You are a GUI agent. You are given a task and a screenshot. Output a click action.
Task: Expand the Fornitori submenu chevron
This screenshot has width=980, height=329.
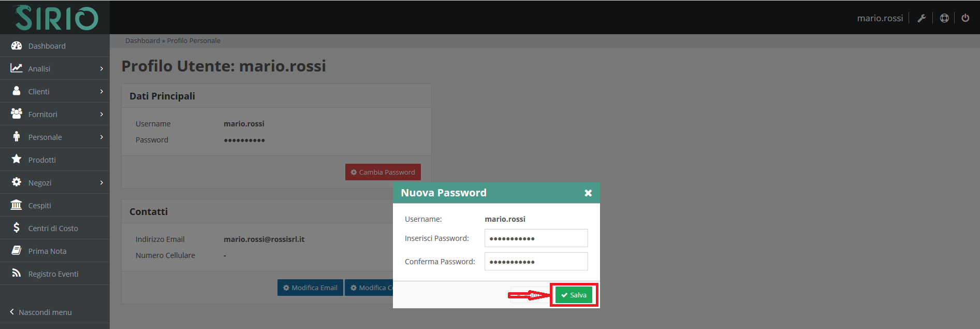[x=101, y=114]
